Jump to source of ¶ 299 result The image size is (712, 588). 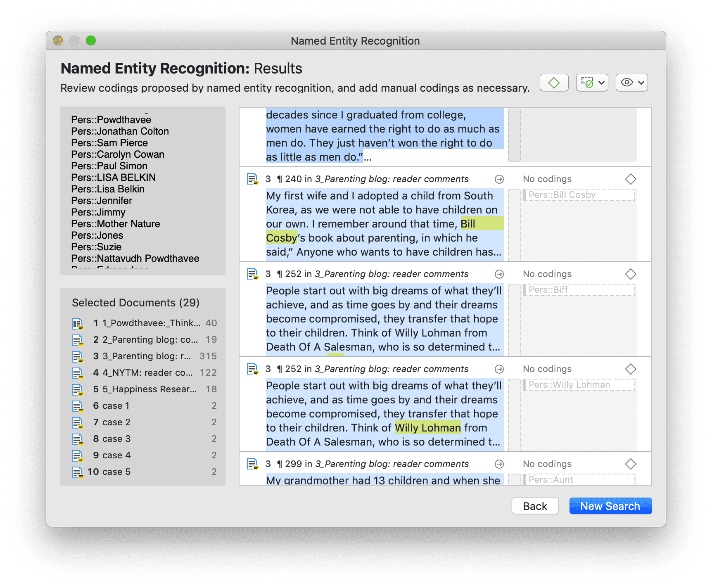point(499,464)
